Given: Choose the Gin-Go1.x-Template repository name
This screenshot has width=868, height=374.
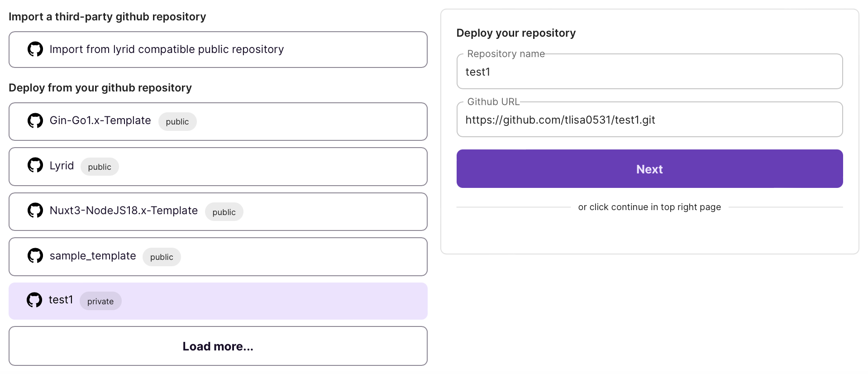Looking at the screenshot, I should [100, 120].
